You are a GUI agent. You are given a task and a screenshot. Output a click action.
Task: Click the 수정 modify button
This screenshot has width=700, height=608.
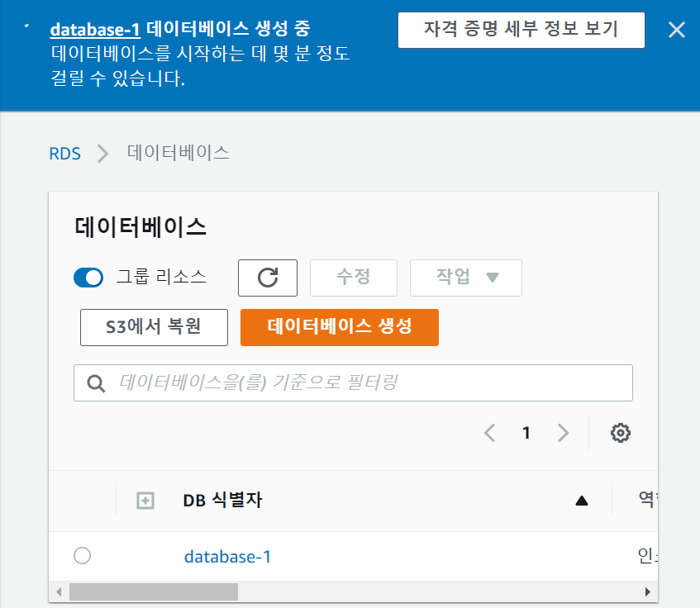(353, 278)
